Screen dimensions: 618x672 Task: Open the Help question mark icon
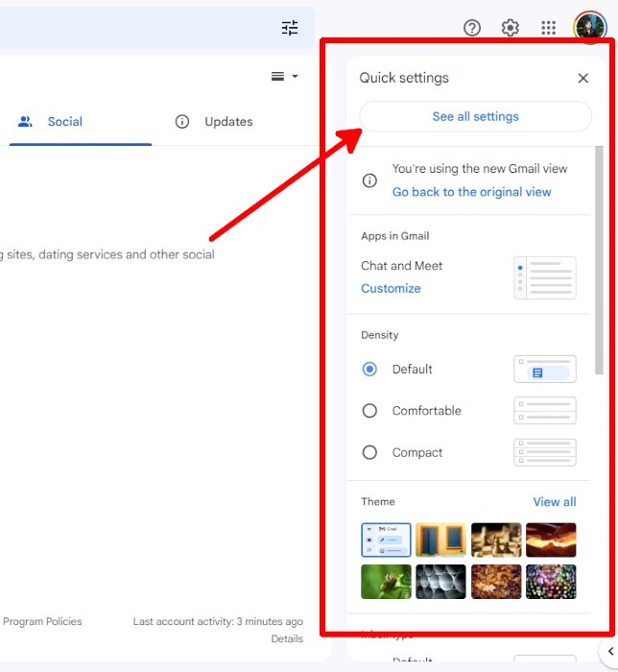pos(472,28)
